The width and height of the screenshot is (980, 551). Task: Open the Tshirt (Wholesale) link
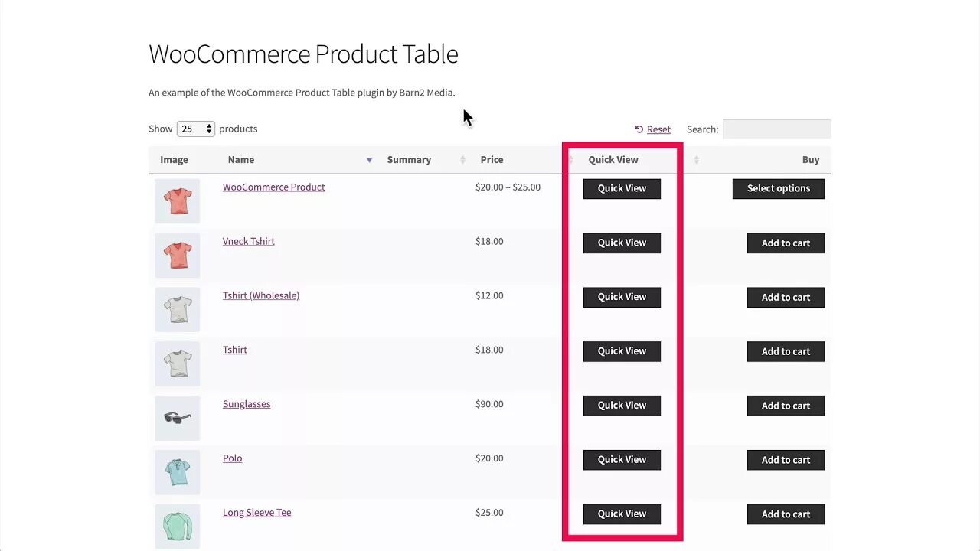point(260,295)
